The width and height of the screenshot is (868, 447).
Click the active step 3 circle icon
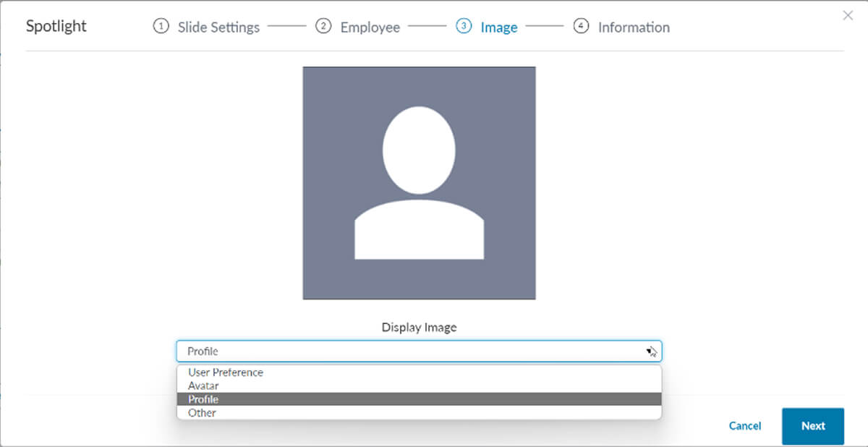tap(463, 27)
